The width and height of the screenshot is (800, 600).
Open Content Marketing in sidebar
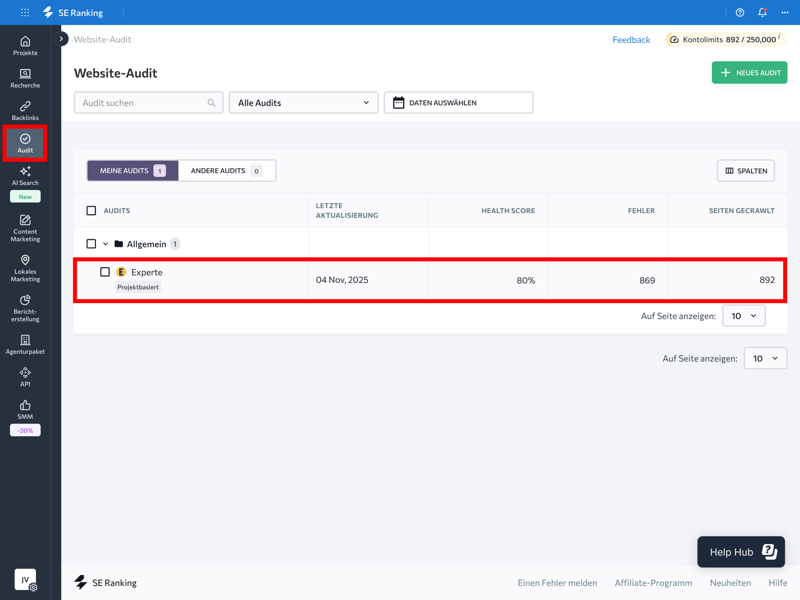(25, 228)
